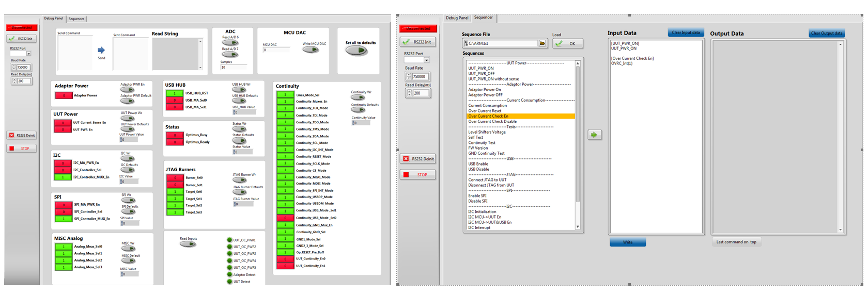Click the MISC Wr button

pyautogui.click(x=128, y=248)
